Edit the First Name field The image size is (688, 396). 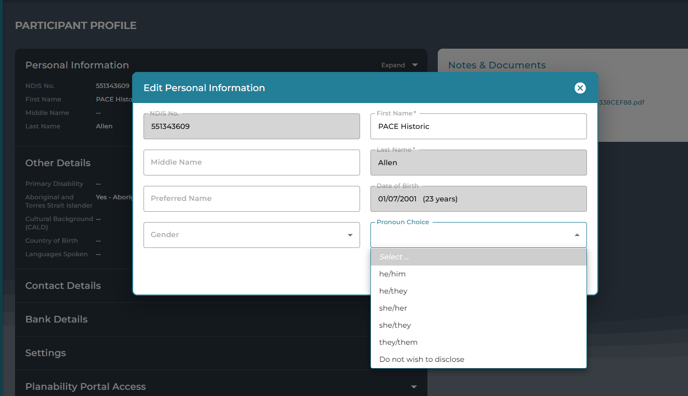point(478,126)
